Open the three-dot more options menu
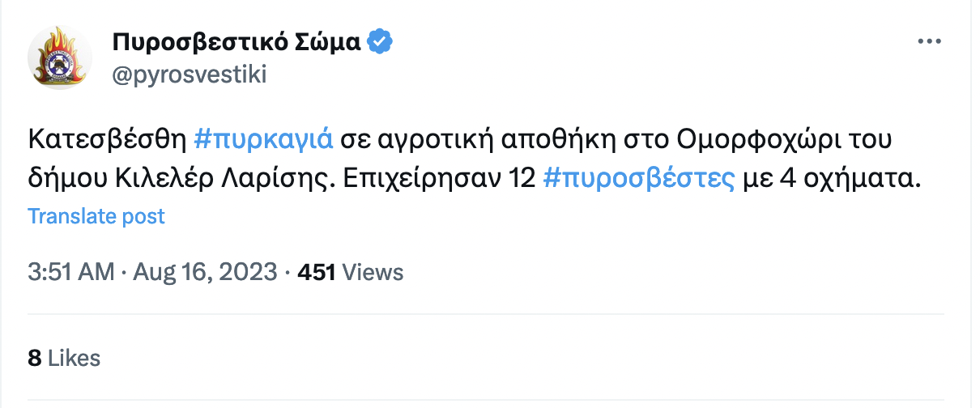The image size is (980, 408). [x=929, y=42]
